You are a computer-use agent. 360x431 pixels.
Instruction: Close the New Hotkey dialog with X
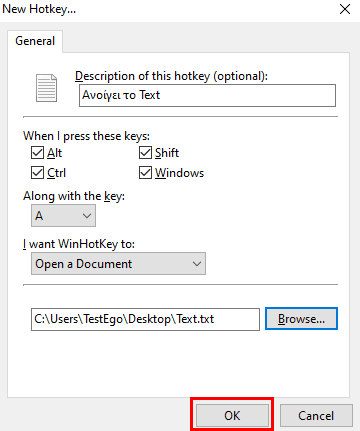point(345,9)
